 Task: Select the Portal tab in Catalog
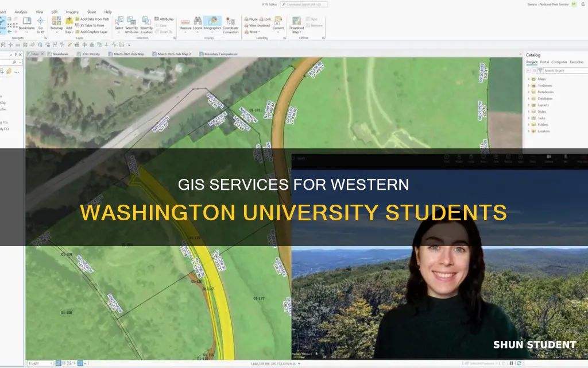tap(544, 62)
